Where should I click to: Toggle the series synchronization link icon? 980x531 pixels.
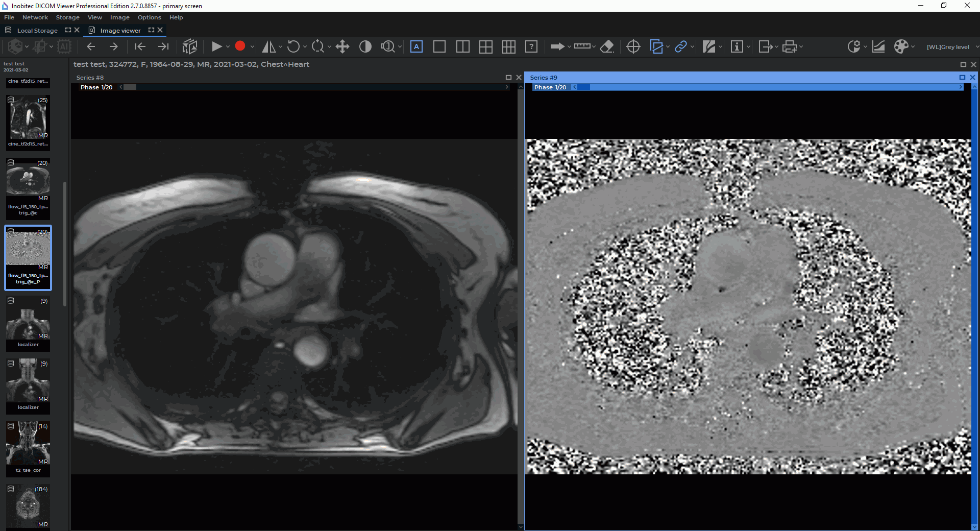click(681, 46)
